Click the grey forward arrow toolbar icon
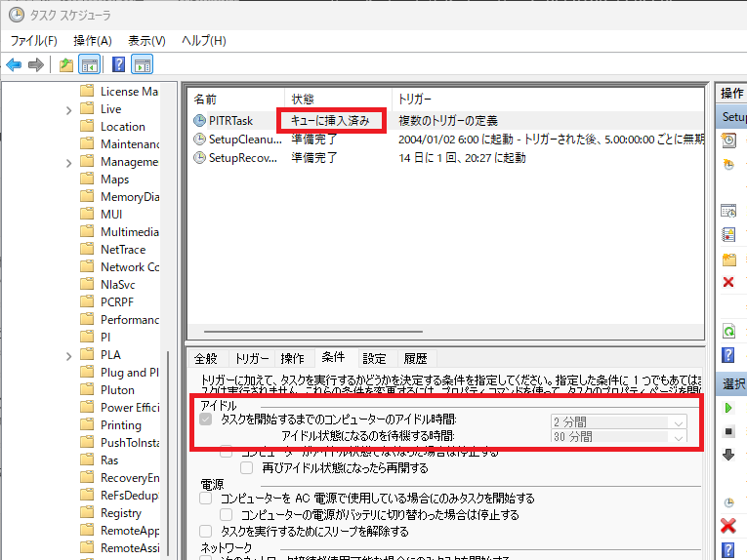The height and width of the screenshot is (560, 747). click(x=36, y=64)
